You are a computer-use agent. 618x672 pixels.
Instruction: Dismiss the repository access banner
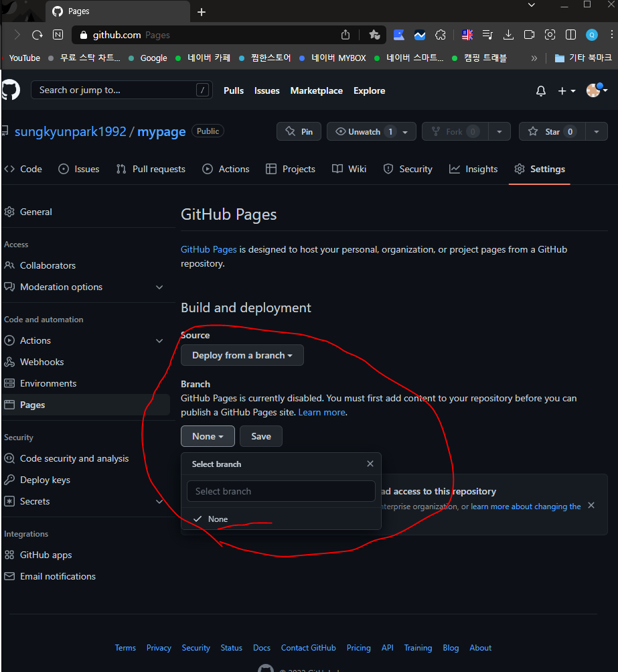point(591,505)
